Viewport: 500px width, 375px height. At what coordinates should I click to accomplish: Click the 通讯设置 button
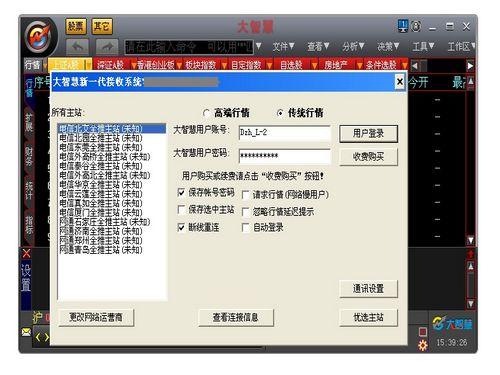(x=368, y=289)
